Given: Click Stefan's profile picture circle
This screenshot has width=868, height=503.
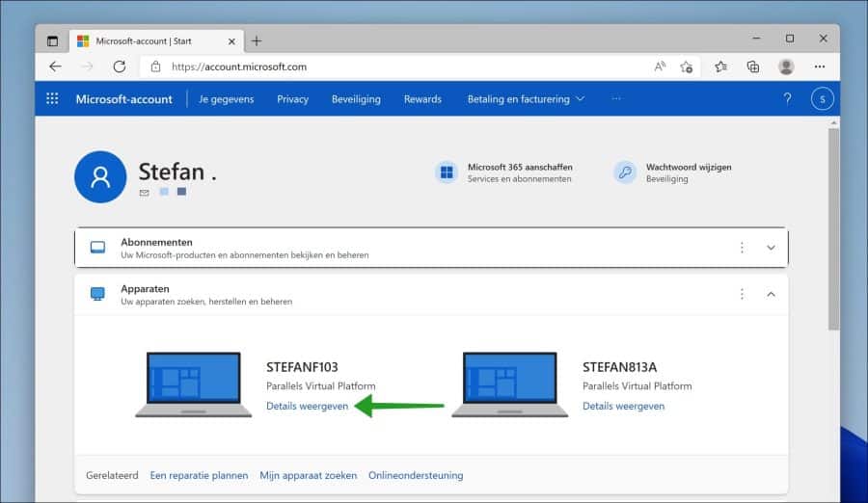Looking at the screenshot, I should (100, 177).
